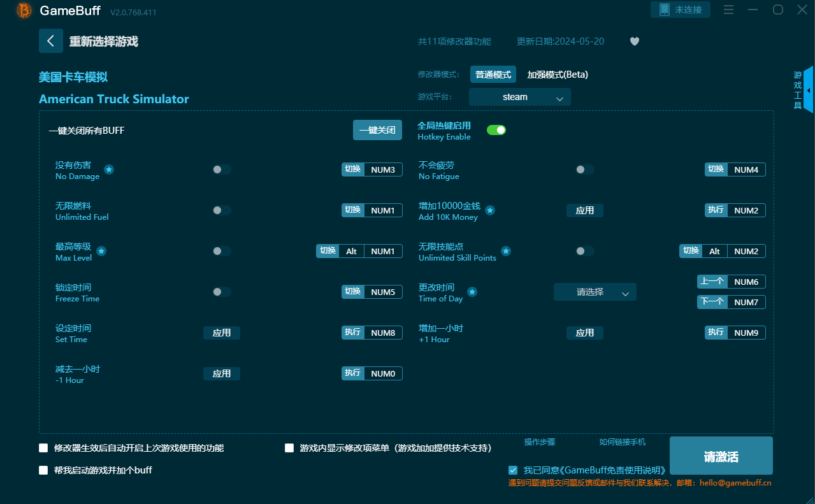
Task: Apply the +1 Hour function
Action: point(585,333)
